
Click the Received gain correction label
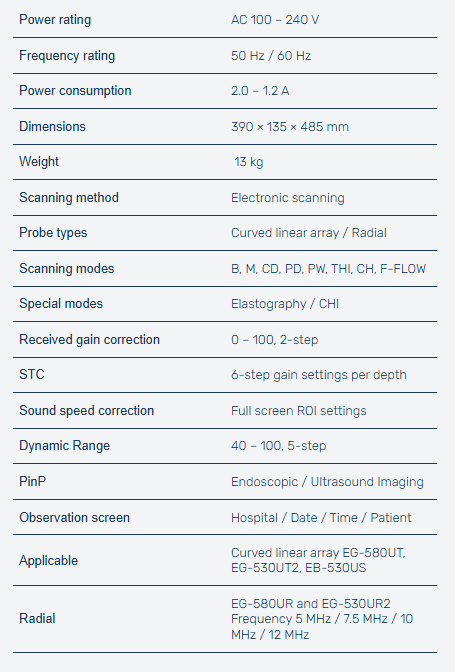click(x=89, y=340)
